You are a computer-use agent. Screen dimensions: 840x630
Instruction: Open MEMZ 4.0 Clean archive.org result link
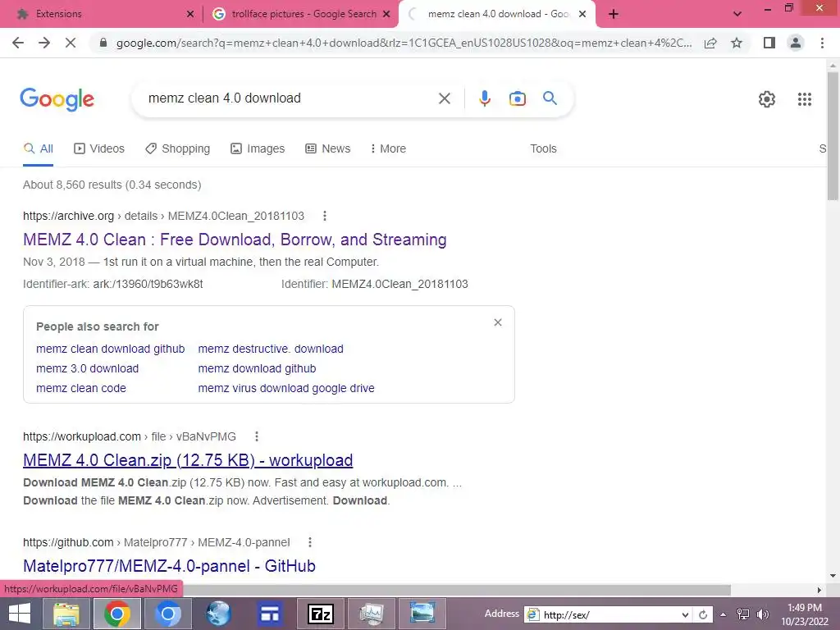pyautogui.click(x=235, y=240)
